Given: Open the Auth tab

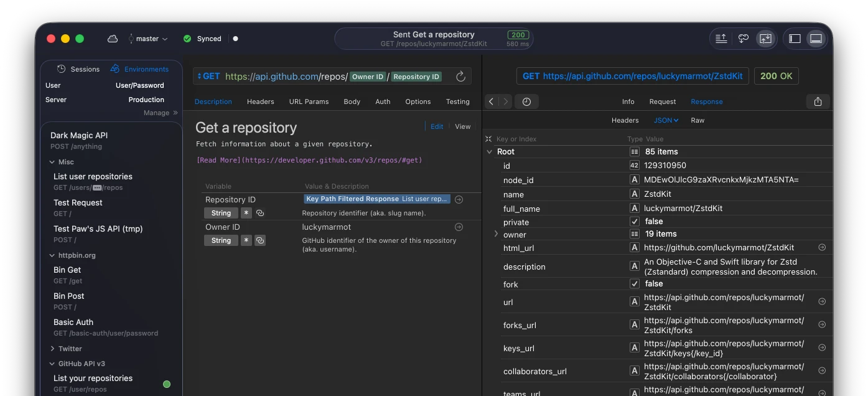Looking at the screenshot, I should pyautogui.click(x=383, y=101).
